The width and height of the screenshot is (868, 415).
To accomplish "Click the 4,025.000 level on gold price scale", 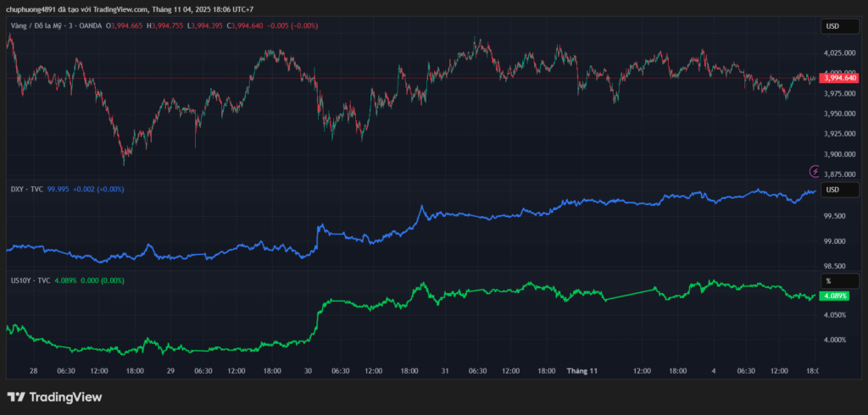I will [839, 53].
